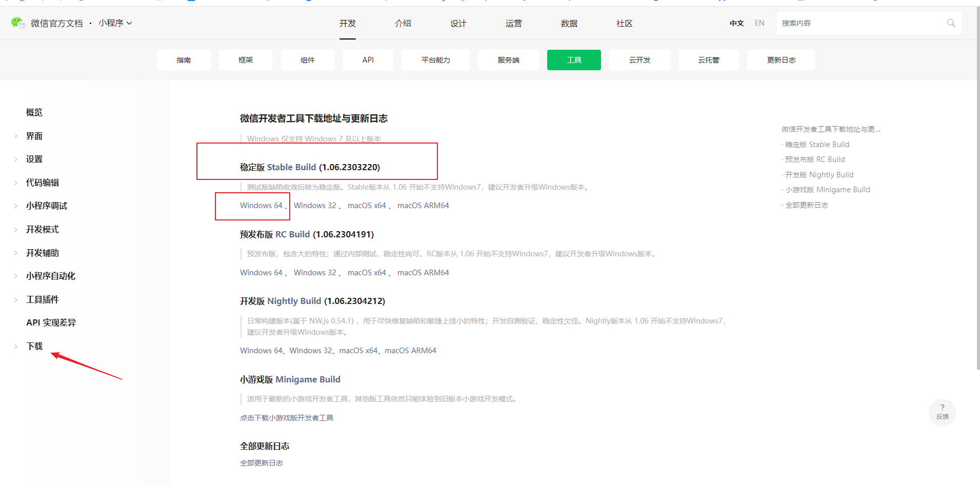The height and width of the screenshot is (486, 980).
Task: Switch to the 框架 tab
Action: coord(246,60)
